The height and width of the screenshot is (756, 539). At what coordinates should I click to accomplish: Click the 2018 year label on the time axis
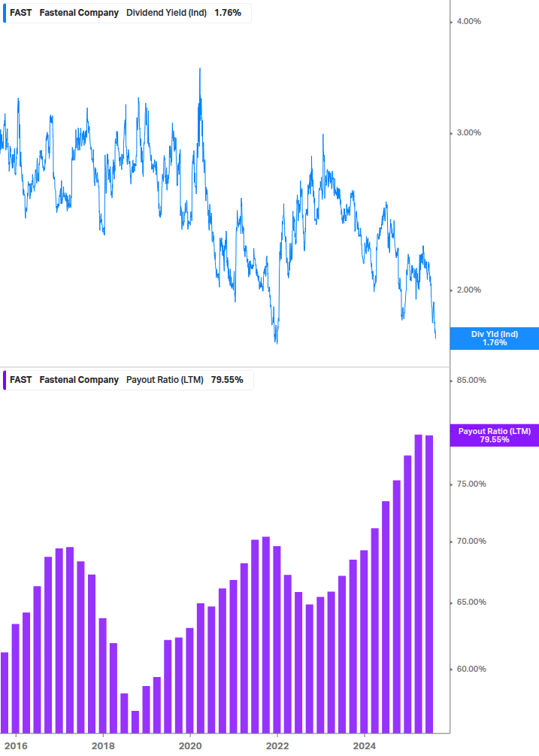(103, 746)
